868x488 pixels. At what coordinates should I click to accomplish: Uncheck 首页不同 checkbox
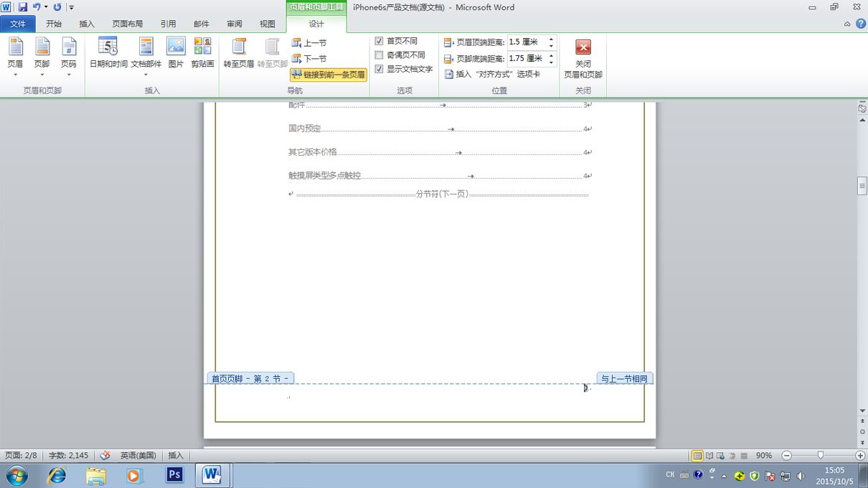coord(379,41)
